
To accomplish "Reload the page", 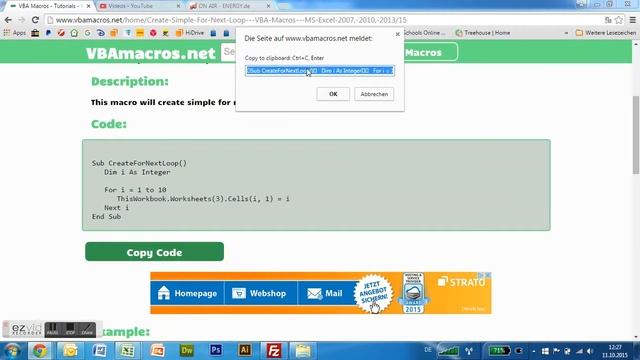I will tap(35, 20).
